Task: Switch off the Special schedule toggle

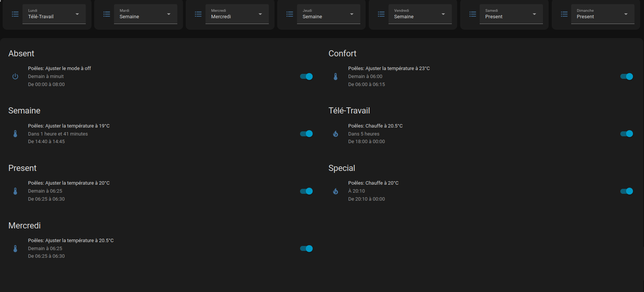Action: click(x=626, y=191)
